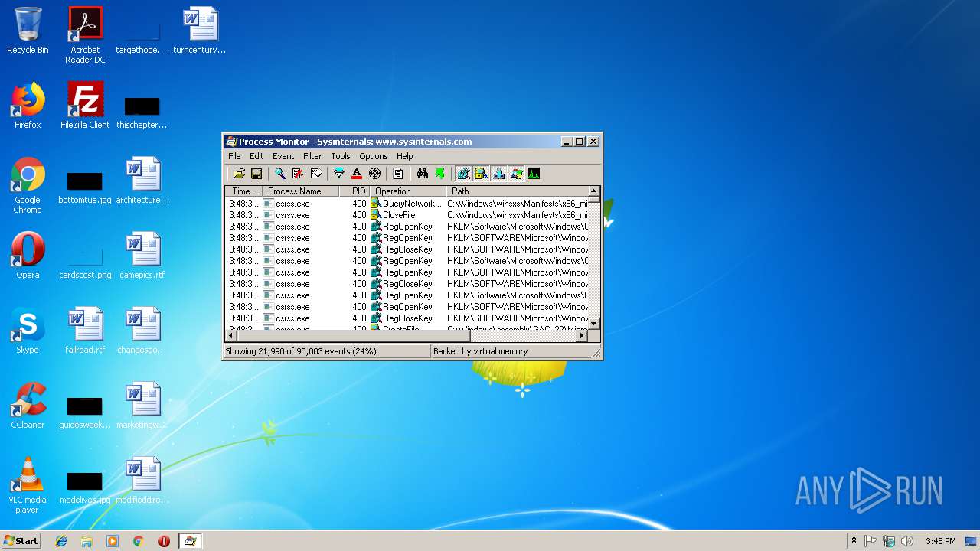980x551 pixels.
Task: Select the bottomtue.jpg file on the desktop
Action: (85, 186)
